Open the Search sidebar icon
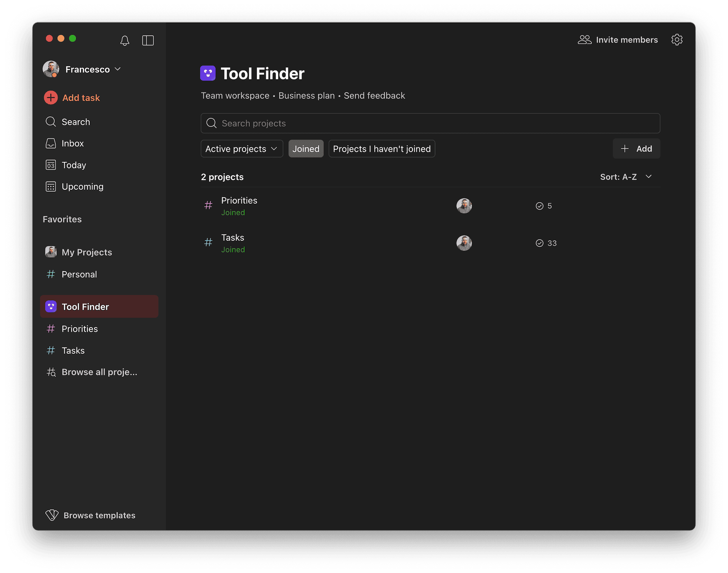 (x=51, y=122)
